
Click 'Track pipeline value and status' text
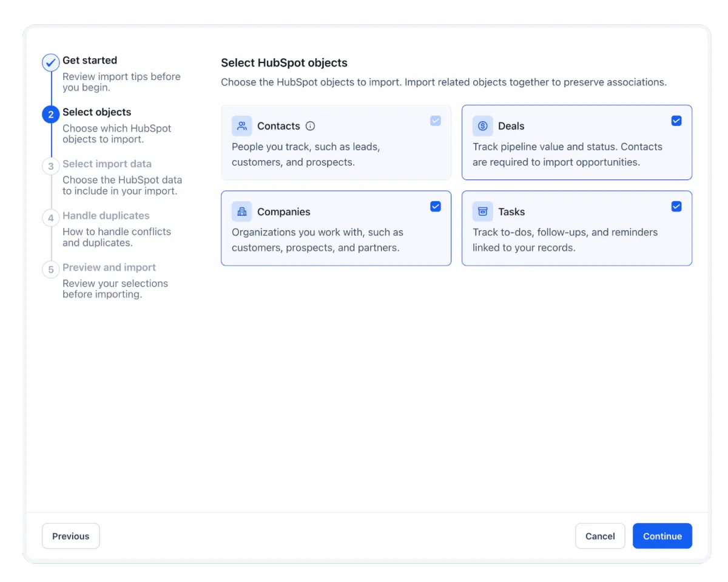click(x=567, y=155)
